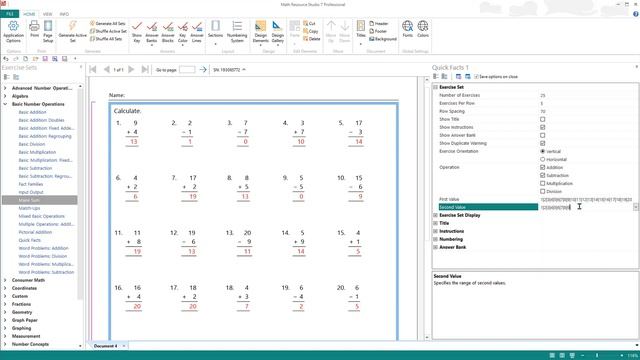Switch to the HOME ribbon tab
640x360 pixels.
29,14
